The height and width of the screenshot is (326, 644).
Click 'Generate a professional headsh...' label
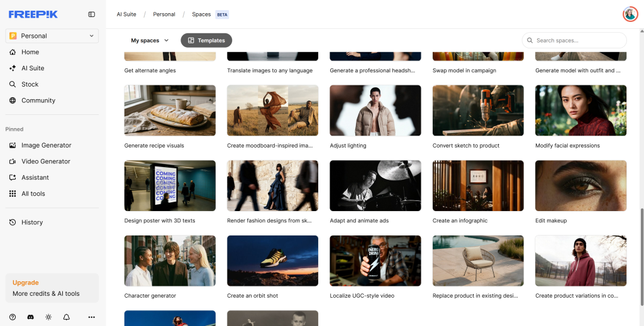point(372,70)
